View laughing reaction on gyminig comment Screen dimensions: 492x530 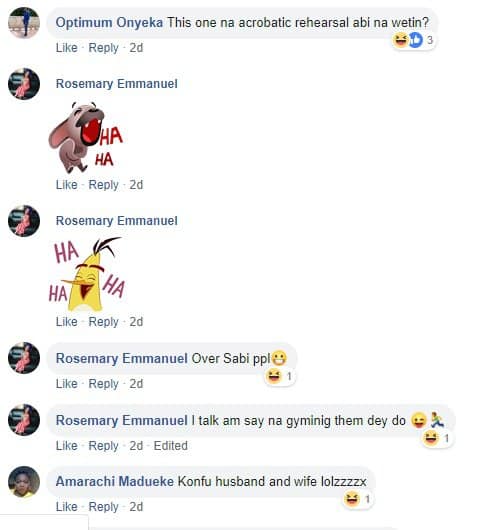coord(437,438)
